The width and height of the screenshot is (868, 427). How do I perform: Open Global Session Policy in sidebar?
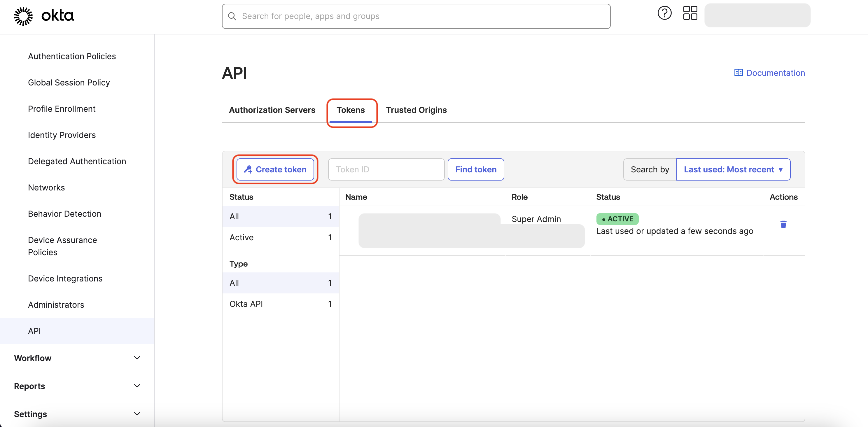pyautogui.click(x=69, y=83)
